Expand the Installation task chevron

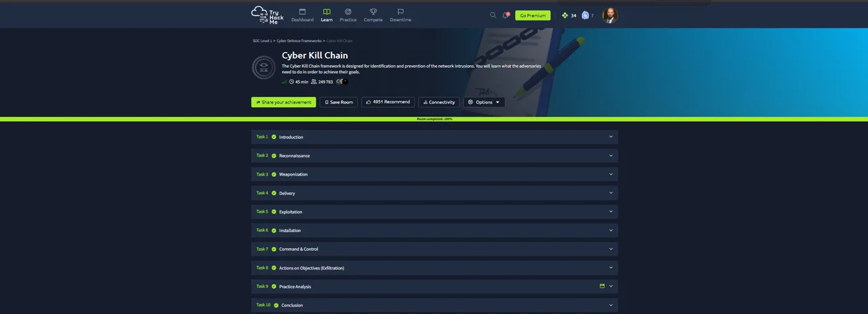(611, 230)
